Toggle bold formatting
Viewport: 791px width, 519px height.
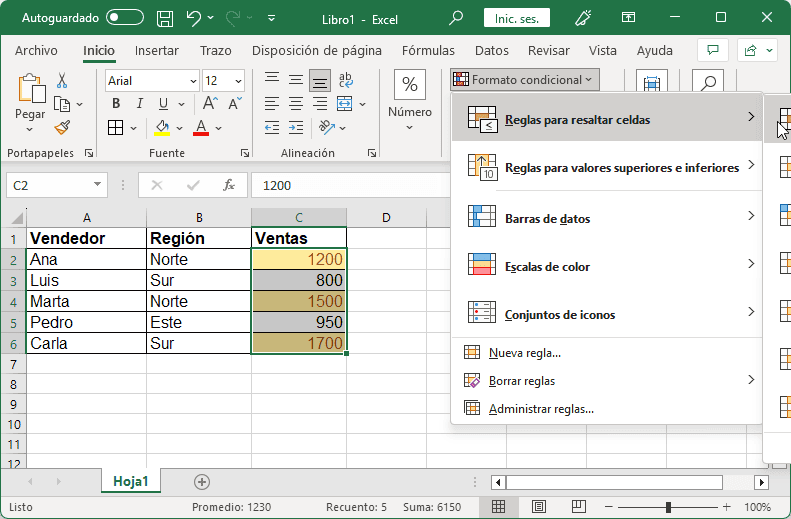tap(116, 103)
